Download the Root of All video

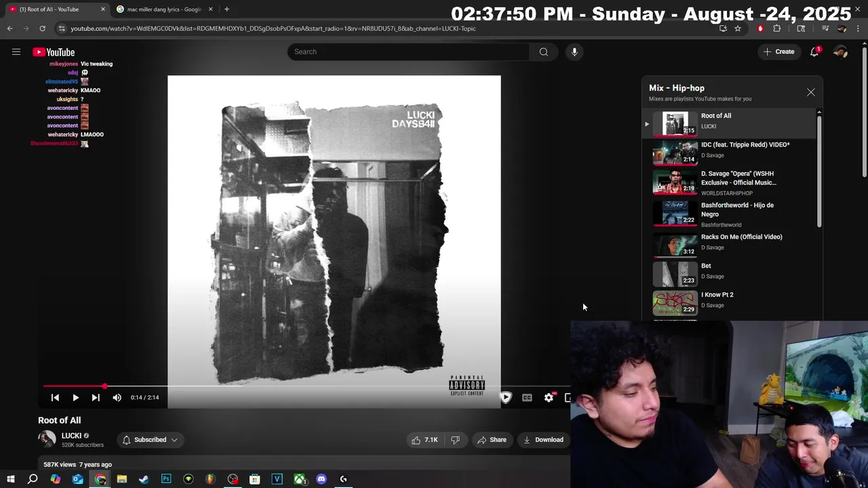point(543,440)
